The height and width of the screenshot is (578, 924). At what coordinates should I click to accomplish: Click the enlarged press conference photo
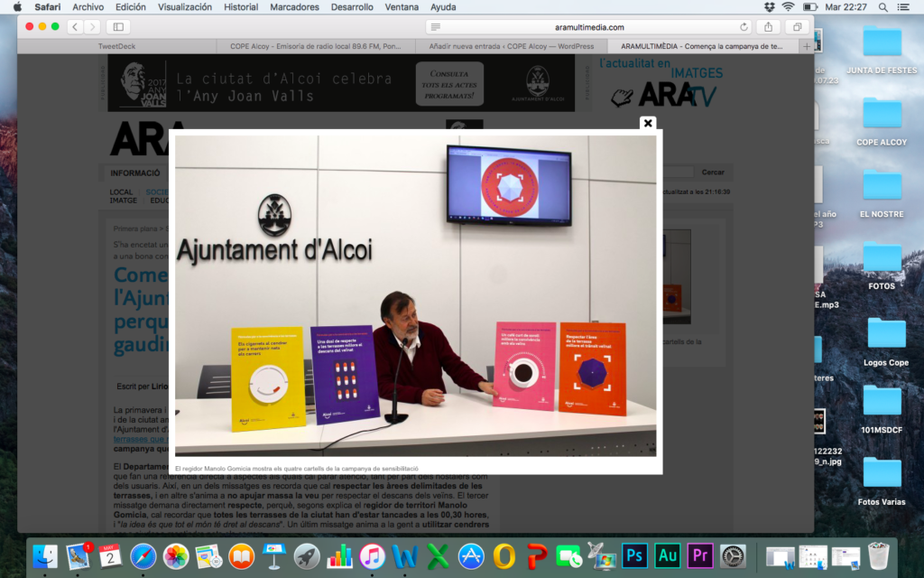click(415, 292)
